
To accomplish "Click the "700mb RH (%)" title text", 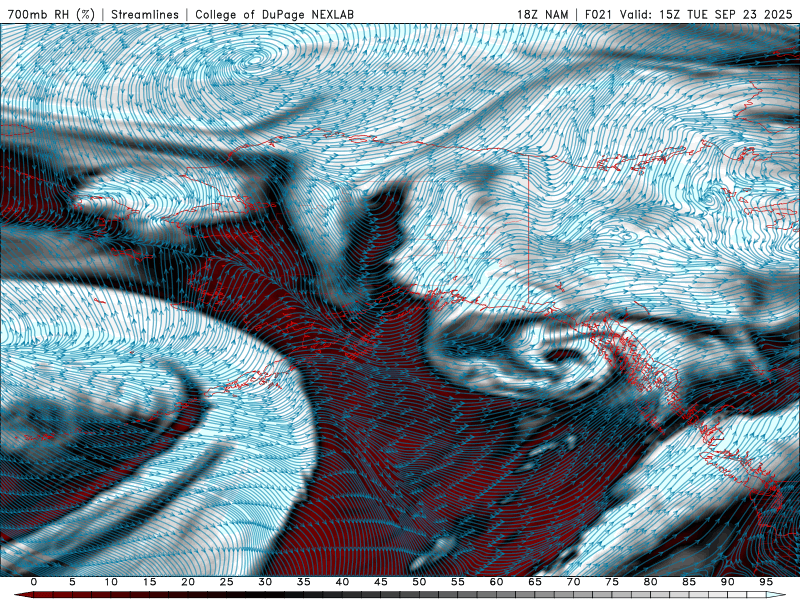I will pyautogui.click(x=52, y=14).
